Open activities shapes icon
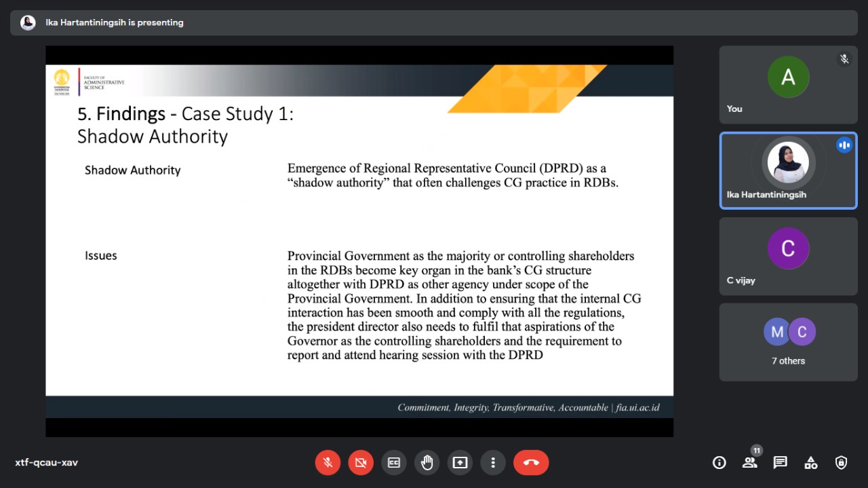This screenshot has width=868, height=488. click(811, 463)
